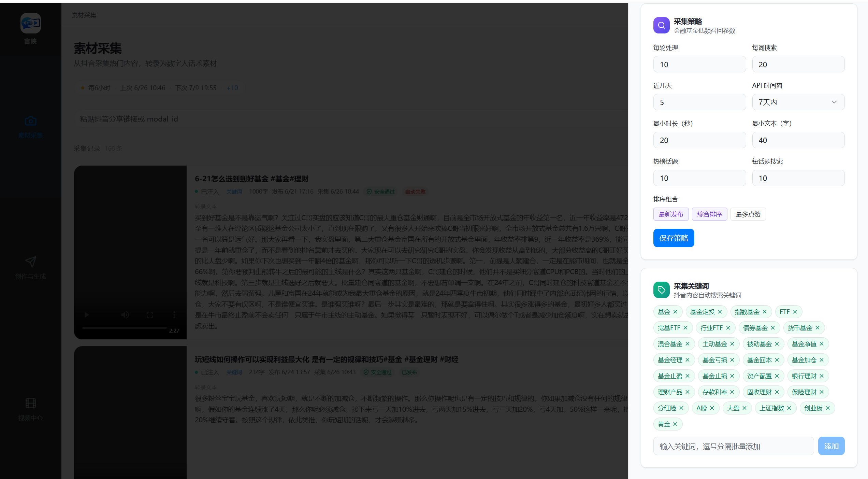
Task: Focus the 每词搜索 input field
Action: click(798, 64)
